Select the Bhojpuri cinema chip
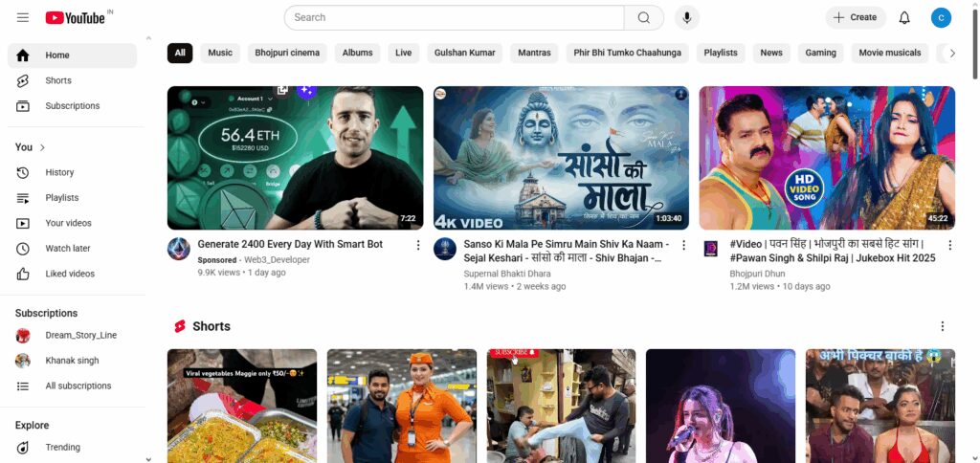980x463 pixels. point(287,54)
